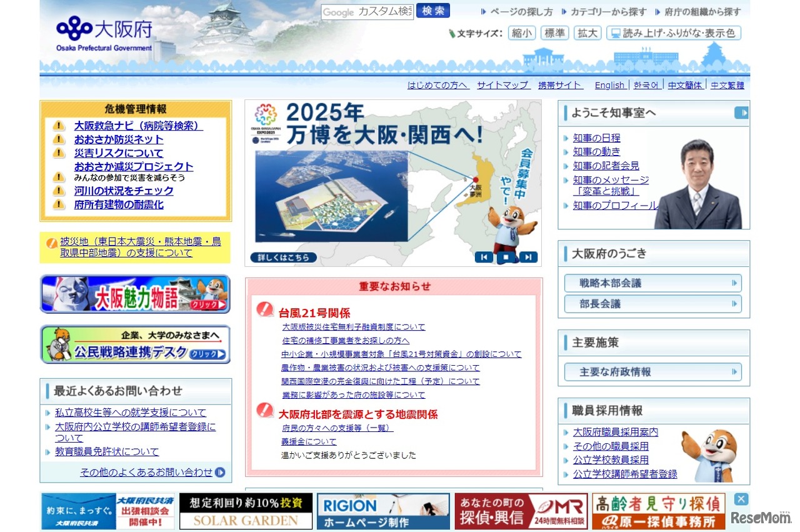Click the Google custom search input box

click(366, 12)
